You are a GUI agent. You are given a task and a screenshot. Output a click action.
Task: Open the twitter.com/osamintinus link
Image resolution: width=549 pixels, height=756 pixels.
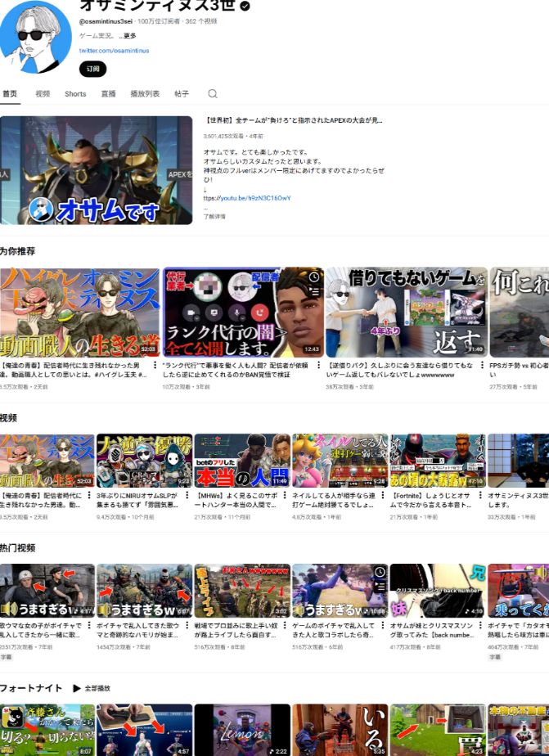[115, 50]
